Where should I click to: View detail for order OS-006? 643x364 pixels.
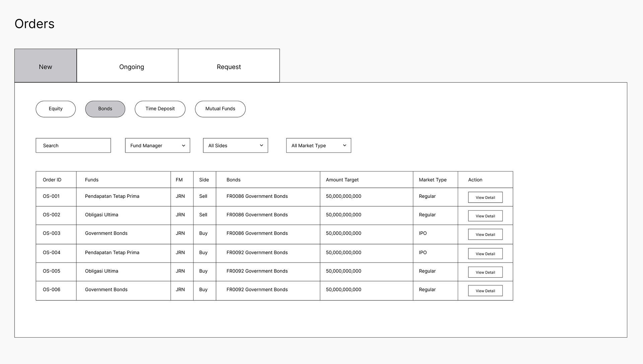click(x=485, y=291)
